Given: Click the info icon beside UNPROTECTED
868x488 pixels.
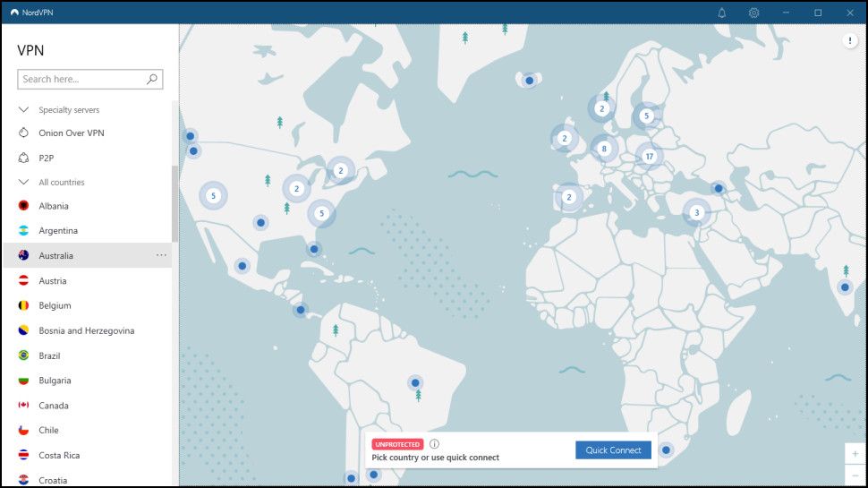Looking at the screenshot, I should [435, 444].
